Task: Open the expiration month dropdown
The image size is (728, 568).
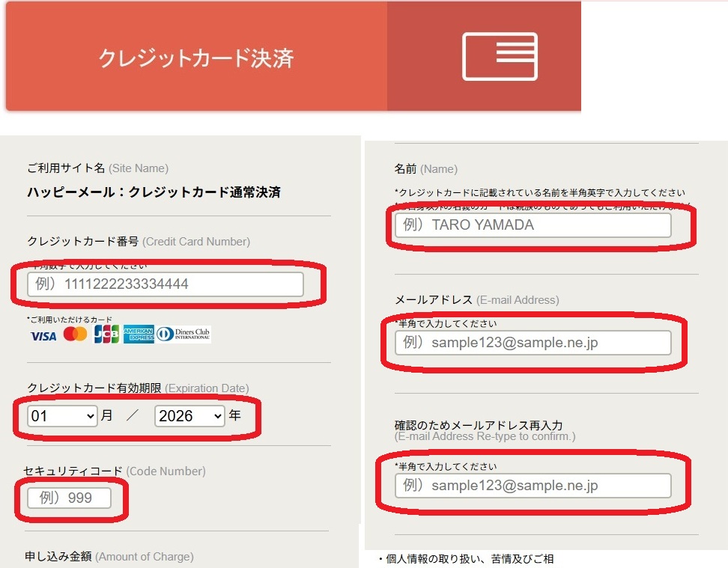Action: pos(63,415)
